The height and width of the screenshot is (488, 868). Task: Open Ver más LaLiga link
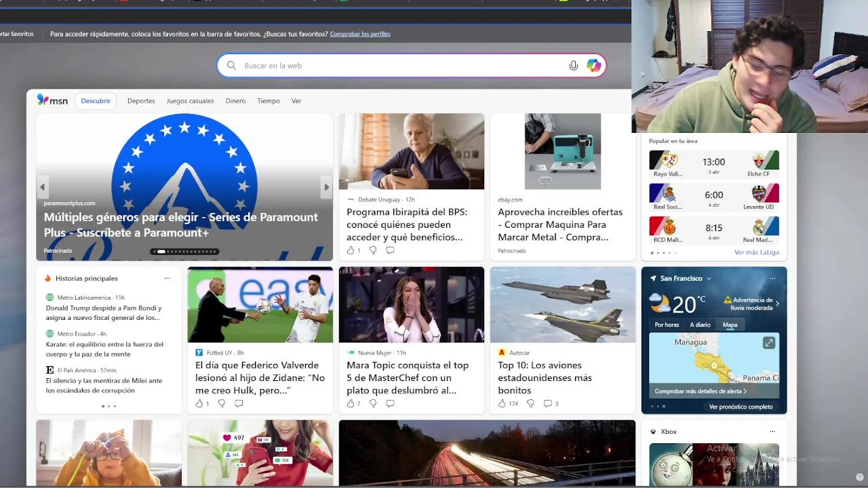click(x=757, y=252)
